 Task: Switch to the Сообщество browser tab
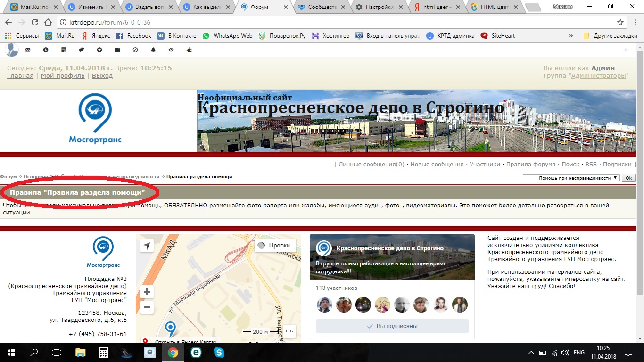point(322,7)
